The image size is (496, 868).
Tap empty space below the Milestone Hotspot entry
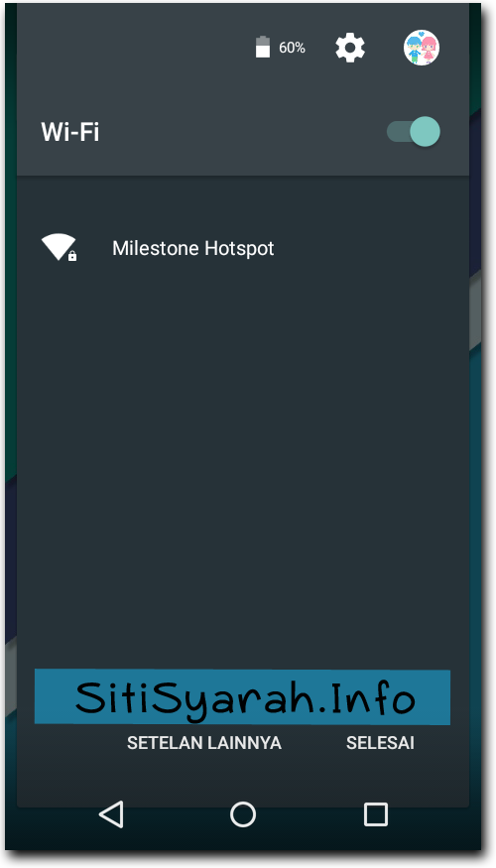pyautogui.click(x=242, y=442)
